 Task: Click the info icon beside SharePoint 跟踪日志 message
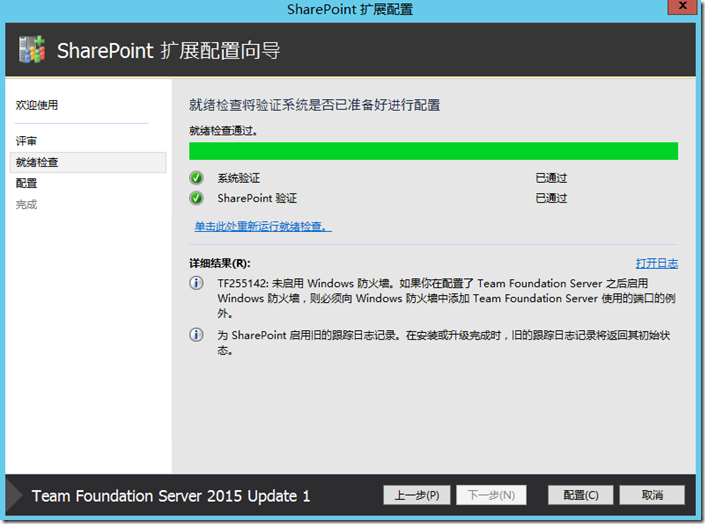[196, 335]
